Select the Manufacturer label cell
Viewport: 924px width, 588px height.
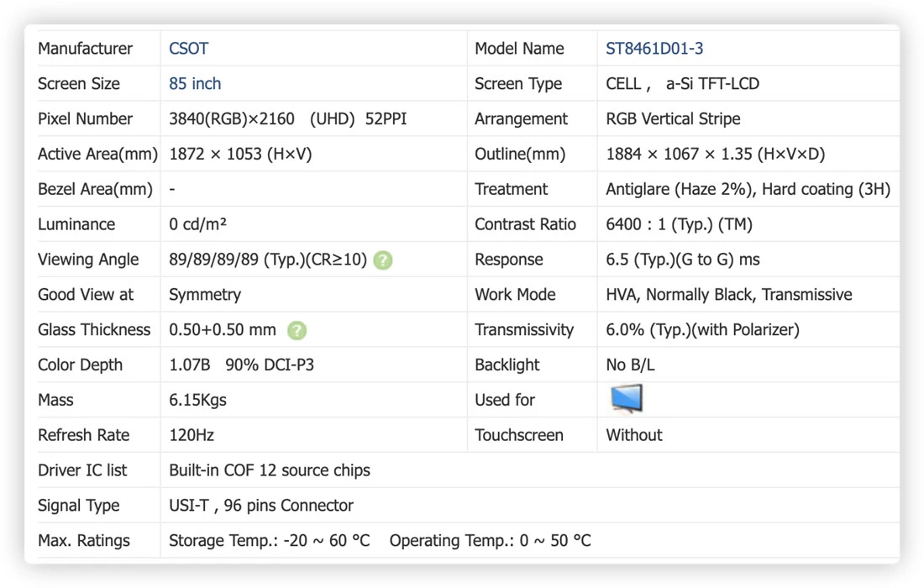point(85,49)
